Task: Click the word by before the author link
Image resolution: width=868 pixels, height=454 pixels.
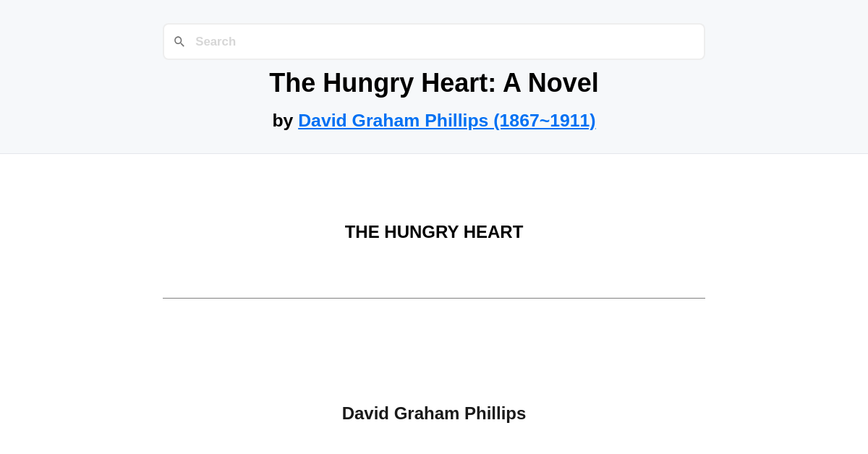Action: point(284,121)
